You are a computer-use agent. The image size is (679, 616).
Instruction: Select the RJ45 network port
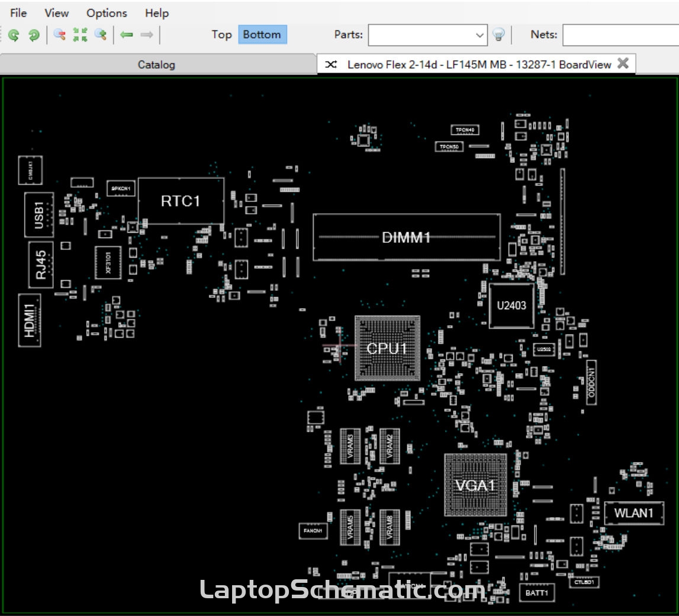click(41, 265)
